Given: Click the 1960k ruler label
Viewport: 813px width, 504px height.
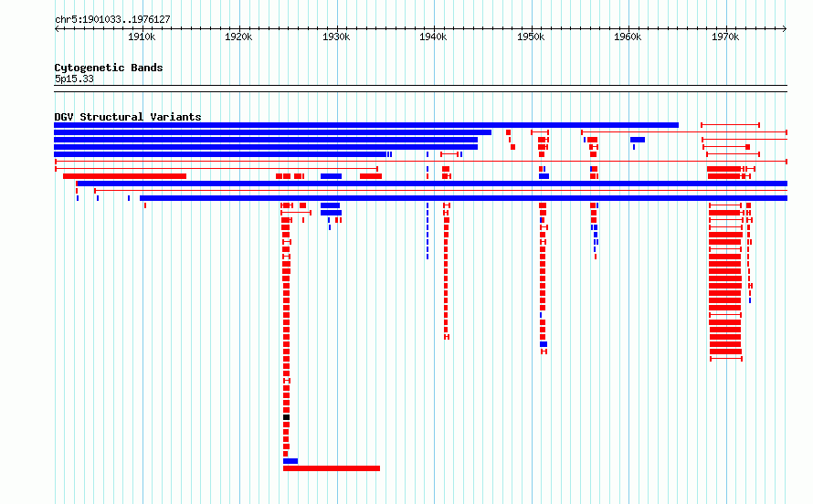Looking at the screenshot, I should (x=628, y=37).
